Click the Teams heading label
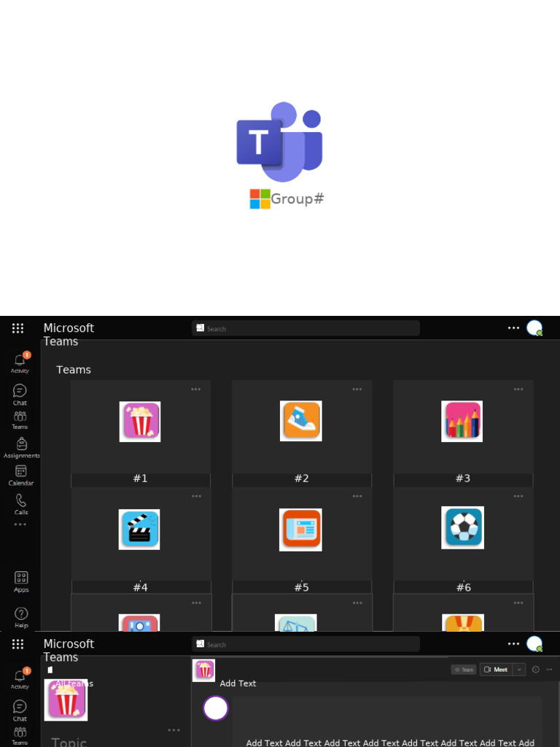 [74, 370]
